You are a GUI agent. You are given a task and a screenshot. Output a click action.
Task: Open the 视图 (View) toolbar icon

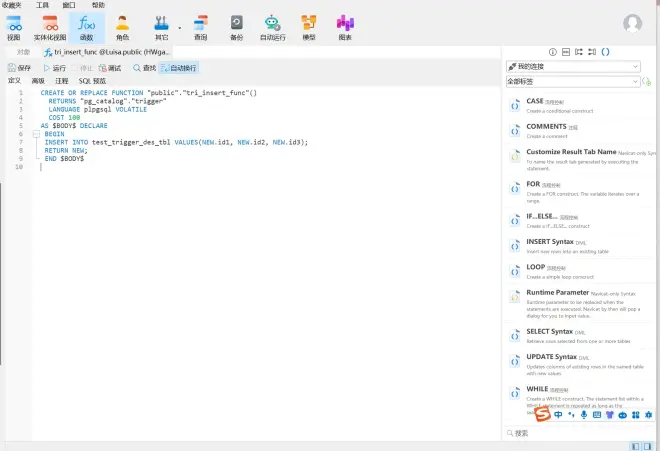pos(13,28)
